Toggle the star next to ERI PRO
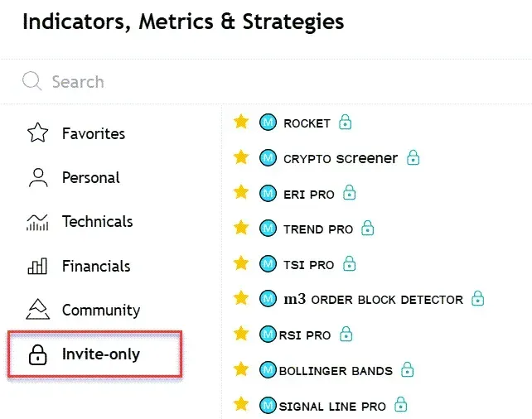Viewport: 532px width, 419px height. pyautogui.click(x=241, y=193)
